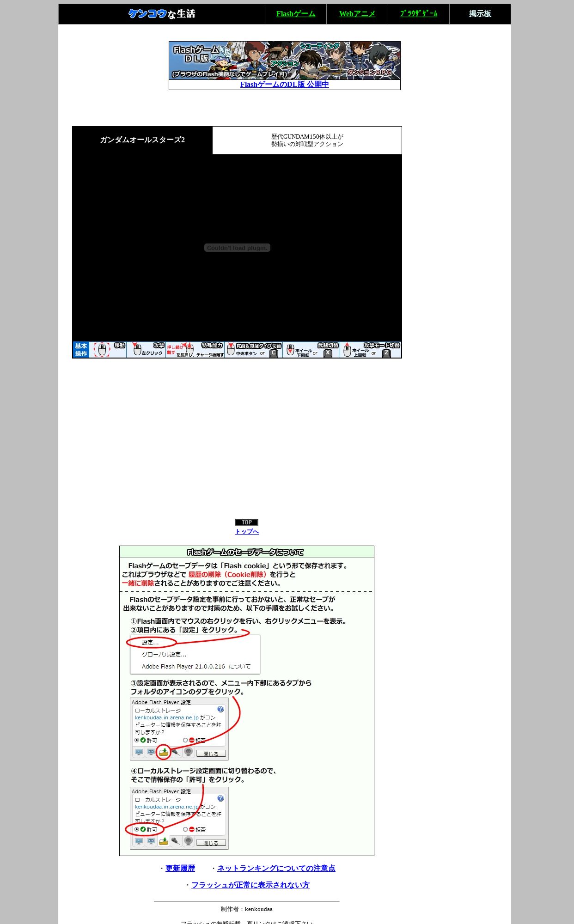This screenshot has height=924, width=574.
Task: Click kenkoudaa.in.arena.ne.jp text in step ④ dialog
Action: click(167, 807)
